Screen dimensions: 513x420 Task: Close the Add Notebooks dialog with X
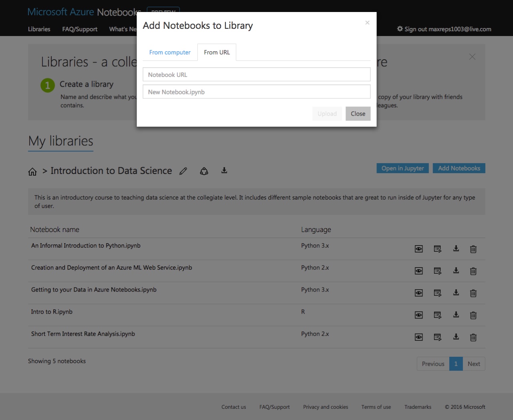(367, 23)
